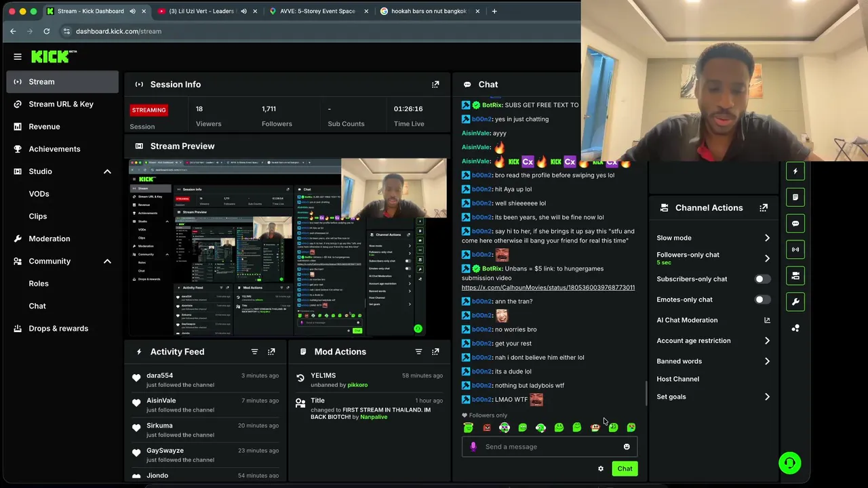Click Host Channel action

pos(677,379)
